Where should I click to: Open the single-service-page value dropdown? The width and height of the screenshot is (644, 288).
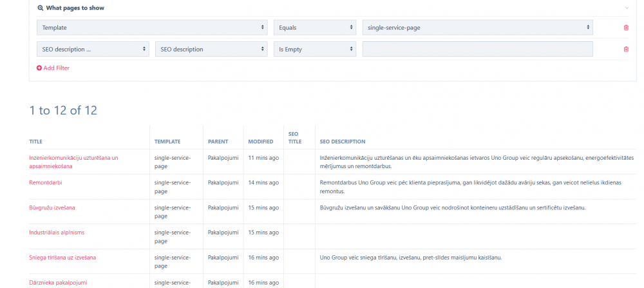[477, 28]
